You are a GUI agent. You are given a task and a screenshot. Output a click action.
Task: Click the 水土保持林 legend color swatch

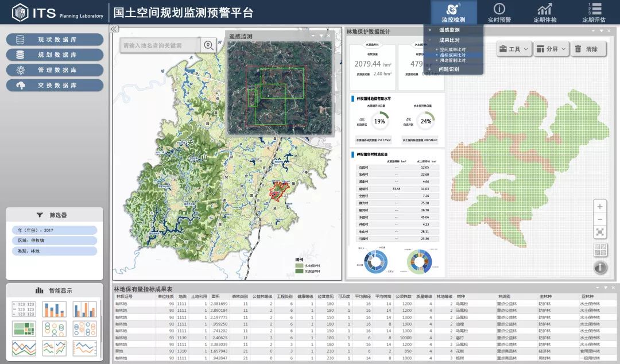(299, 265)
